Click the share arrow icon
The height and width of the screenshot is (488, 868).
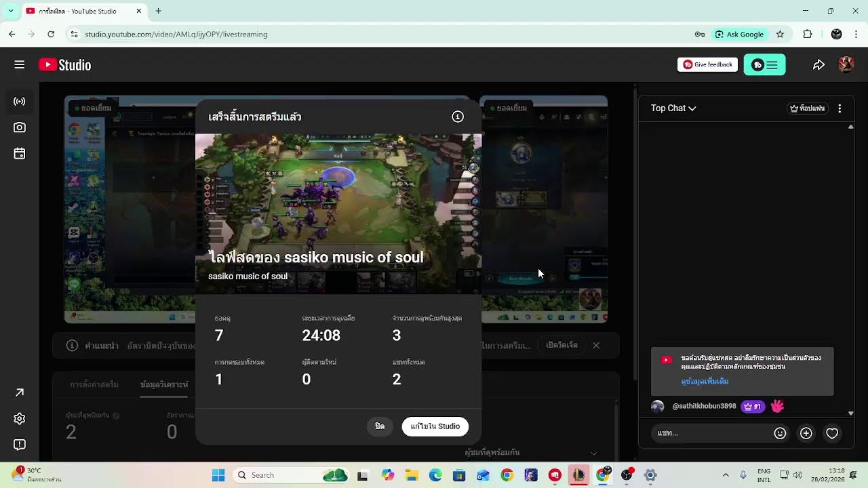click(x=818, y=64)
